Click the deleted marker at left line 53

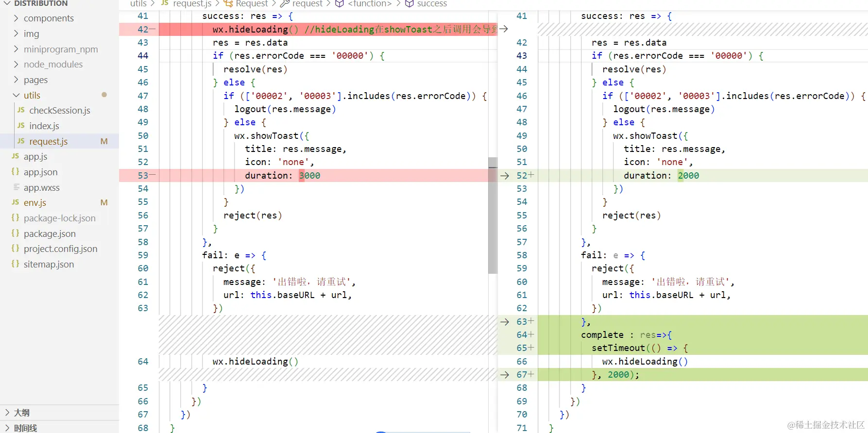(x=153, y=175)
